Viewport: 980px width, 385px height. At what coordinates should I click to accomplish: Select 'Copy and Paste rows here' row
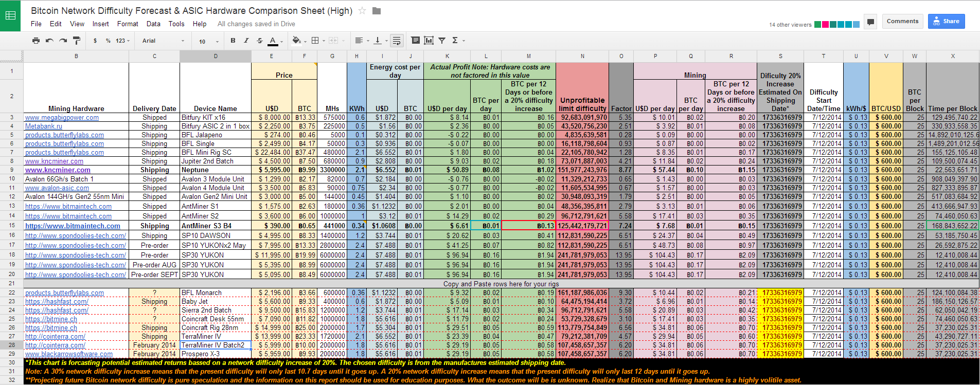(501, 284)
